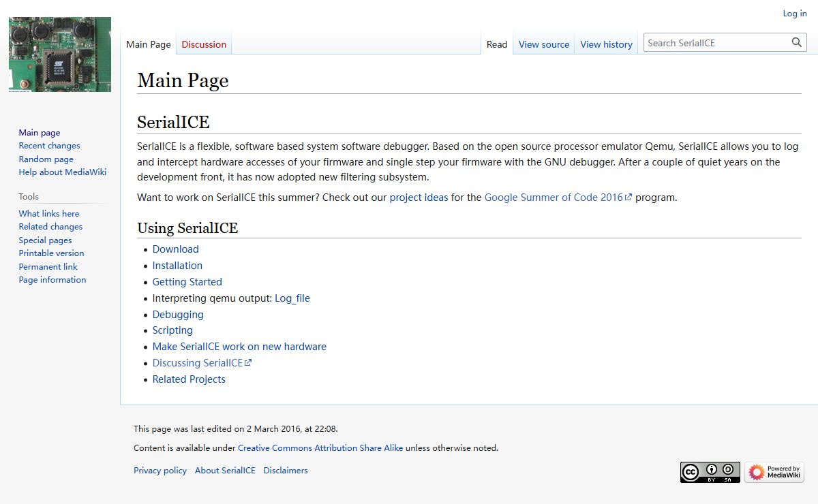
Task: Open Random page in sidebar
Action: point(46,159)
